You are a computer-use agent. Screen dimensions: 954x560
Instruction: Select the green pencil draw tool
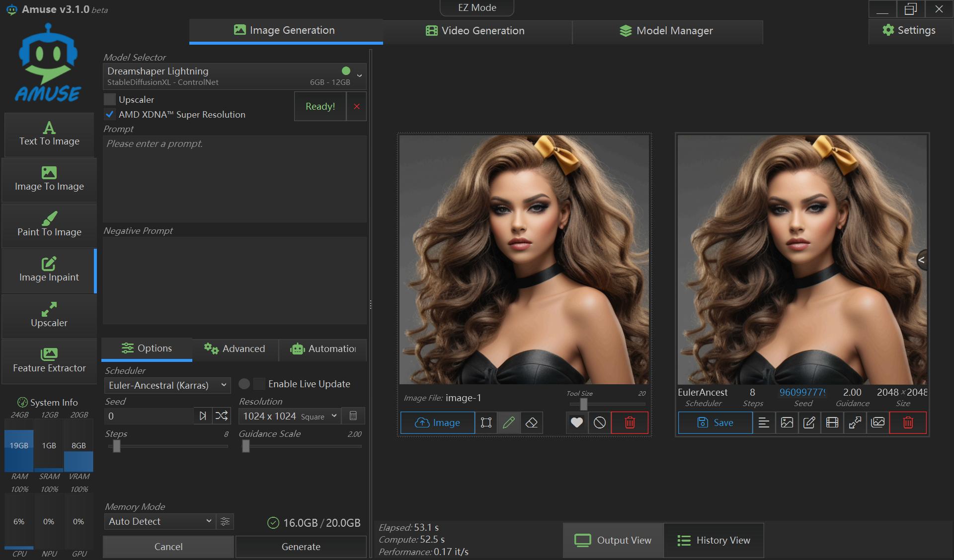[508, 422]
